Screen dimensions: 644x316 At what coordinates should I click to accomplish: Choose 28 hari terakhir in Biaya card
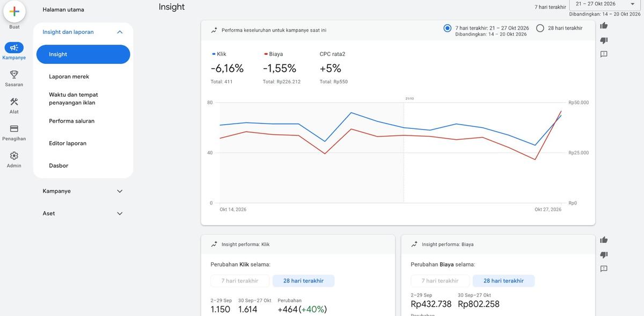503,281
